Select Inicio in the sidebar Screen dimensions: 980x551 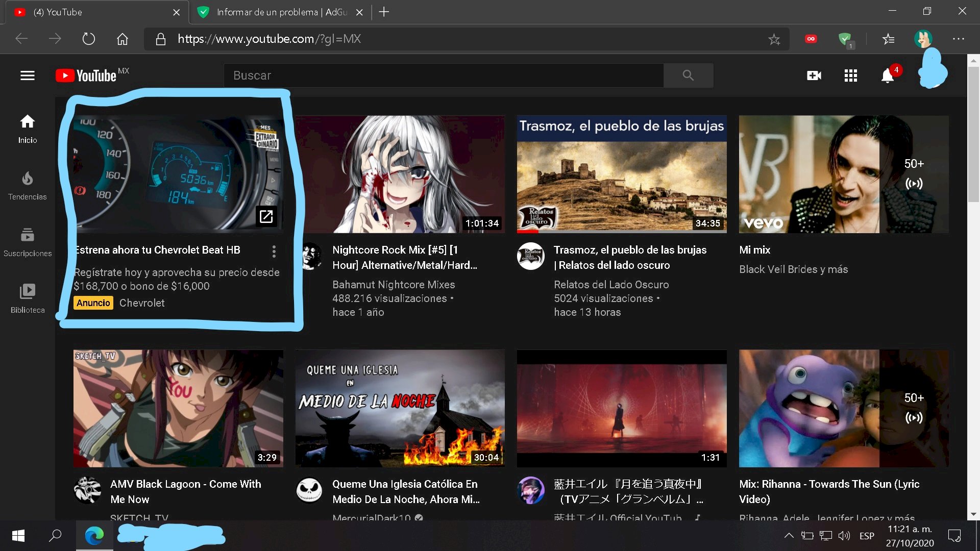[27, 129]
